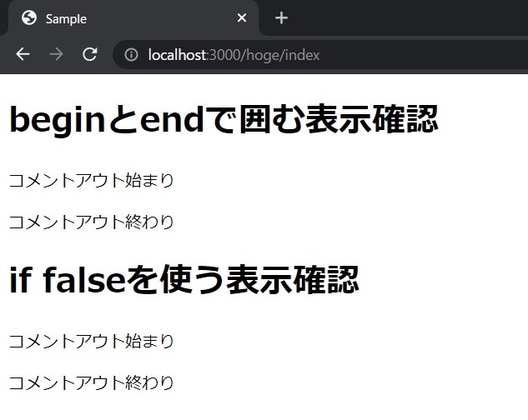528x420 pixels.
Task: Reload the page with refresh icon
Action: pyautogui.click(x=90, y=54)
